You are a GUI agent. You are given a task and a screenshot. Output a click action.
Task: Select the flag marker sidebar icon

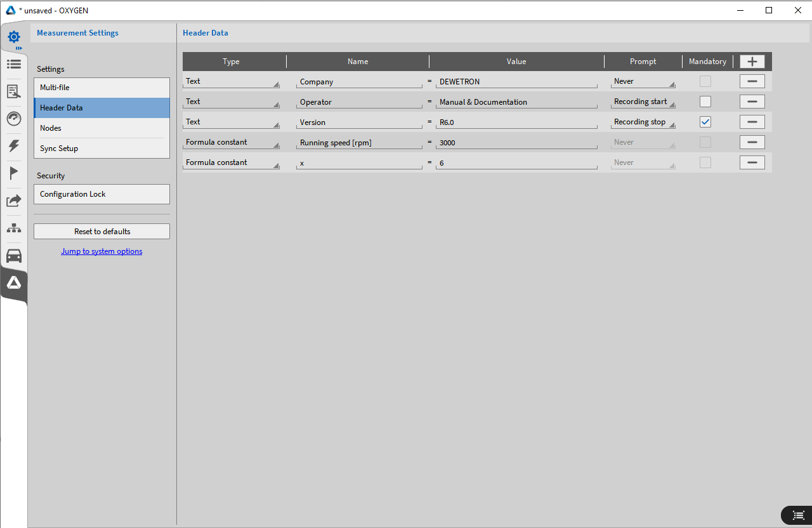pos(14,173)
